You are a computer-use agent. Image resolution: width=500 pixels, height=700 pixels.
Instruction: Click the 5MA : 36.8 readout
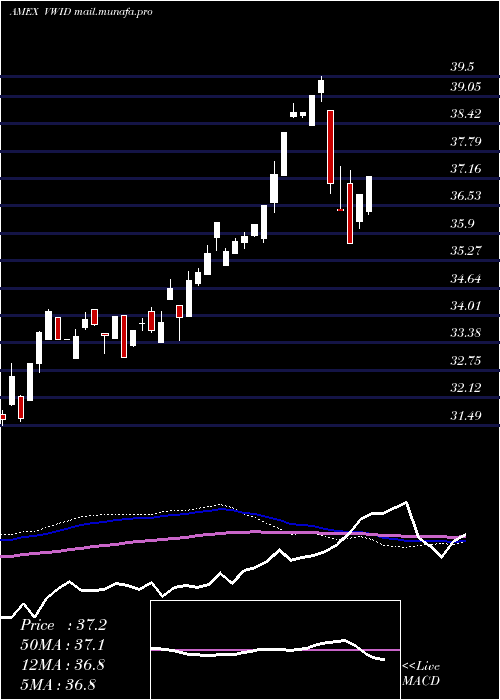(58, 684)
